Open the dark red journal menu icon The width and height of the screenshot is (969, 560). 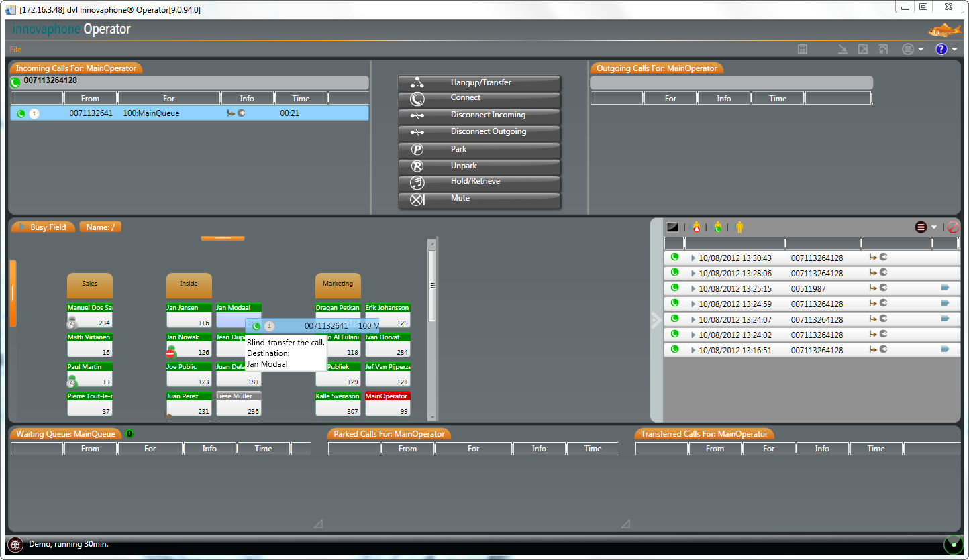[x=921, y=227]
